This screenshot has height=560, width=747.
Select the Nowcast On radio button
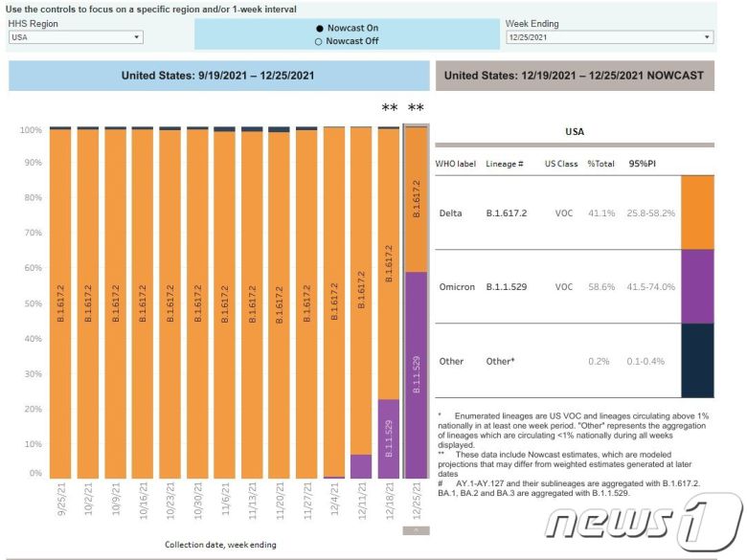[319, 29]
